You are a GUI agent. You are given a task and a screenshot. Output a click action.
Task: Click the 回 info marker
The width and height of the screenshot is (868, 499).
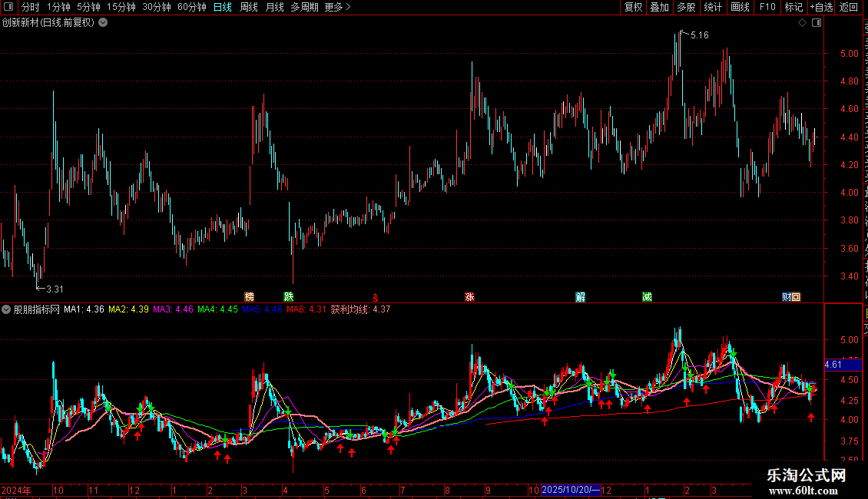(x=796, y=297)
